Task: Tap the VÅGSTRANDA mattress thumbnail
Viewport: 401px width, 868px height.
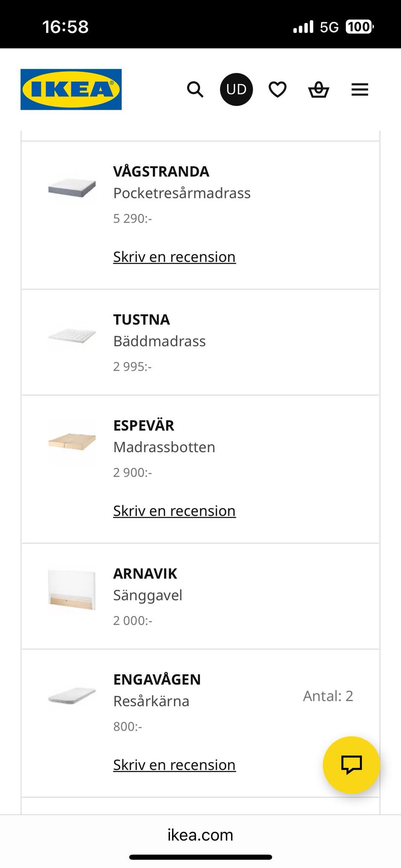Action: pos(72,188)
